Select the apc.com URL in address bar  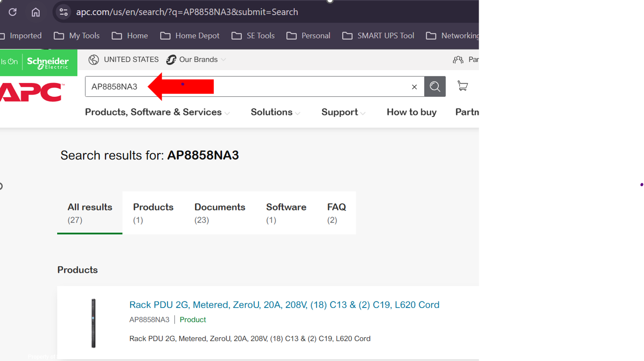click(187, 12)
